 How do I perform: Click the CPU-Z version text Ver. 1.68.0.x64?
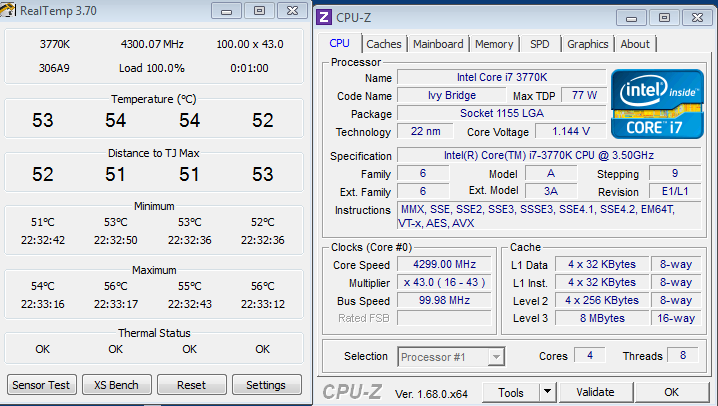(431, 394)
